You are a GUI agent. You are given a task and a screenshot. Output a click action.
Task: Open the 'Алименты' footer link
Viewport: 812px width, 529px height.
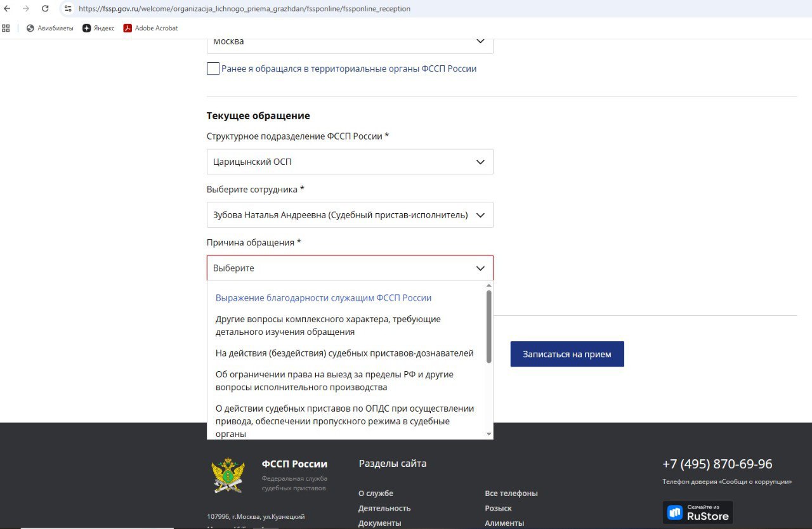(504, 523)
